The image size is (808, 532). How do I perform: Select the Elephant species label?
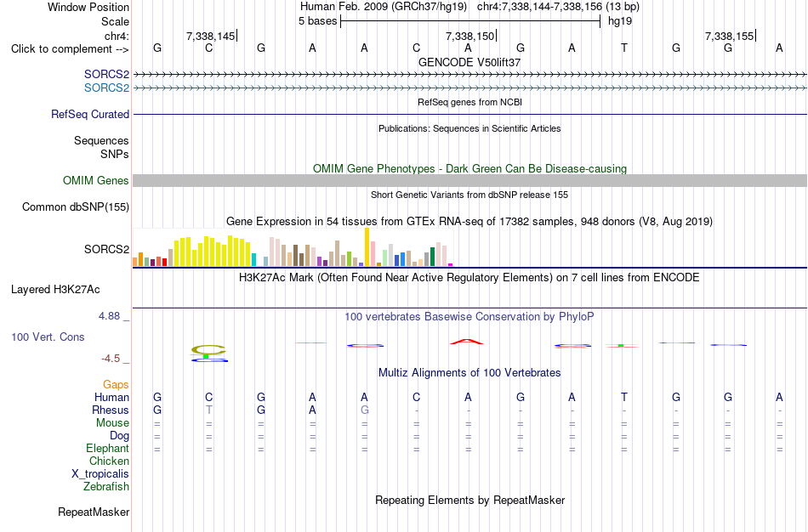(x=108, y=448)
